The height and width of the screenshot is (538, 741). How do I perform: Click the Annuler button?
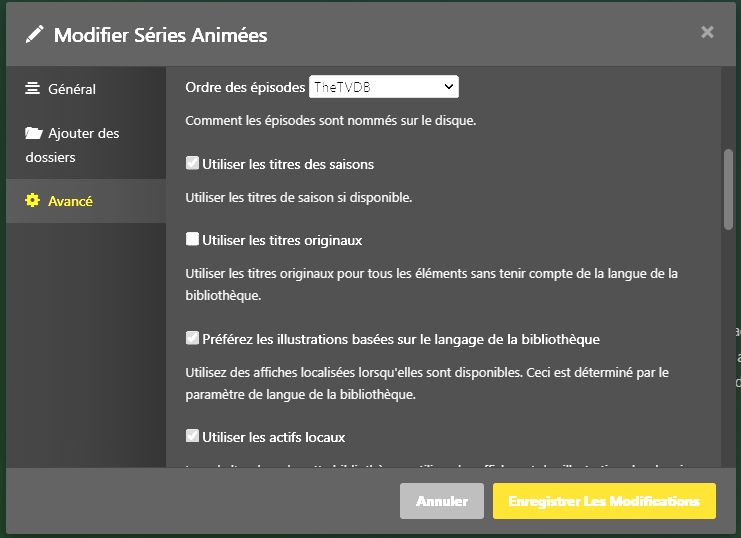pos(442,501)
